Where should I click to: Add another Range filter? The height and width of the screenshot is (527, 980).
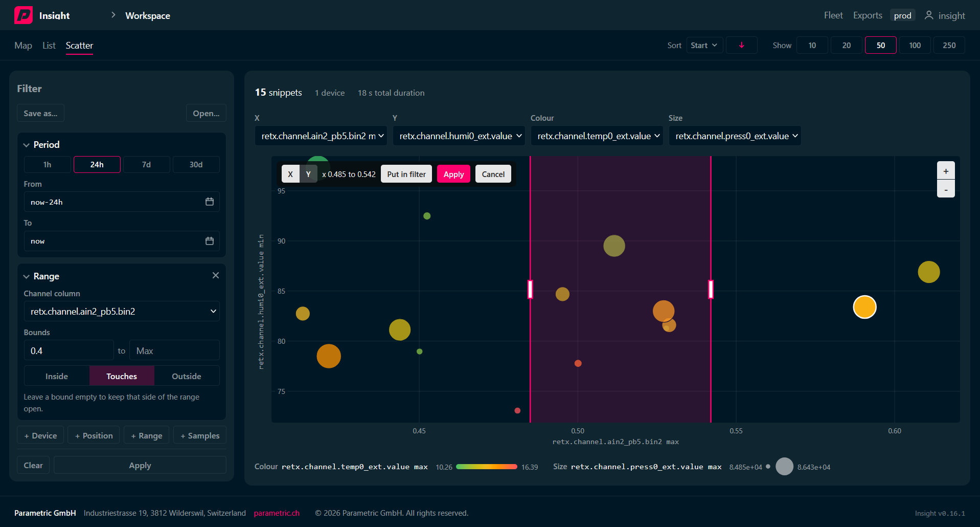point(146,435)
